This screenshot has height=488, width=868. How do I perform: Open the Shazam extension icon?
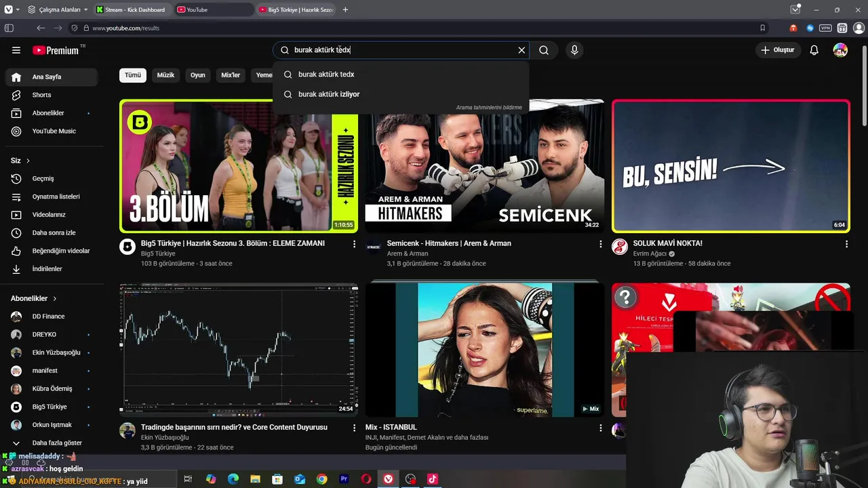click(x=810, y=28)
